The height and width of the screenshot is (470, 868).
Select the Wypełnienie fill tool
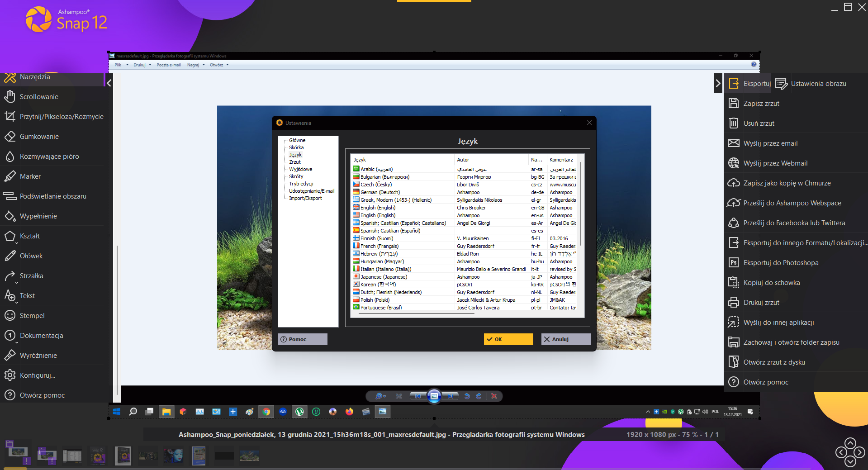52,216
